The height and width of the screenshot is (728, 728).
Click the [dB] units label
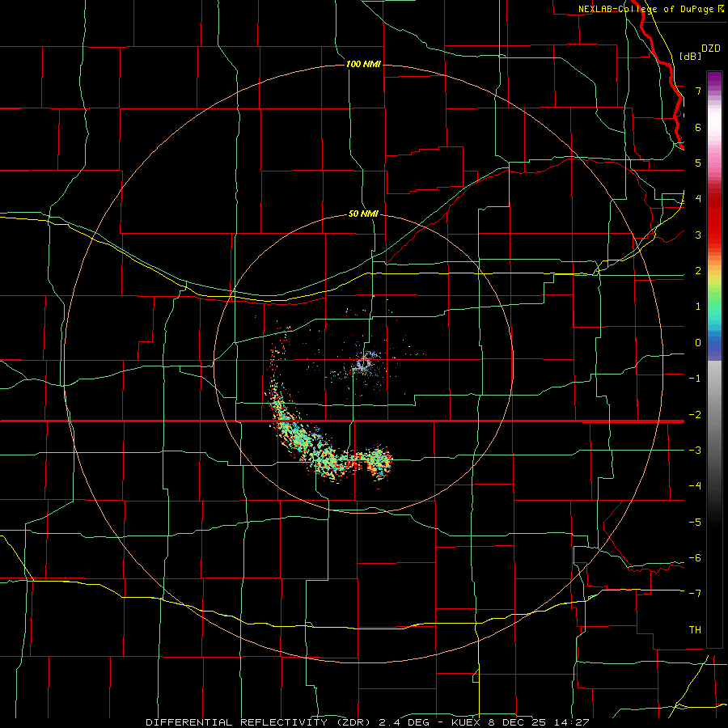point(691,56)
